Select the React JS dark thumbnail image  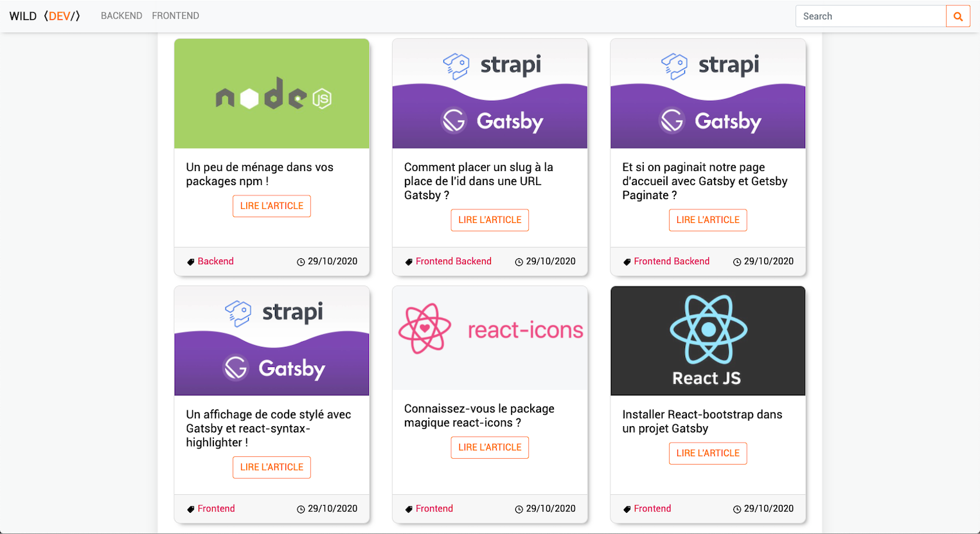click(708, 341)
